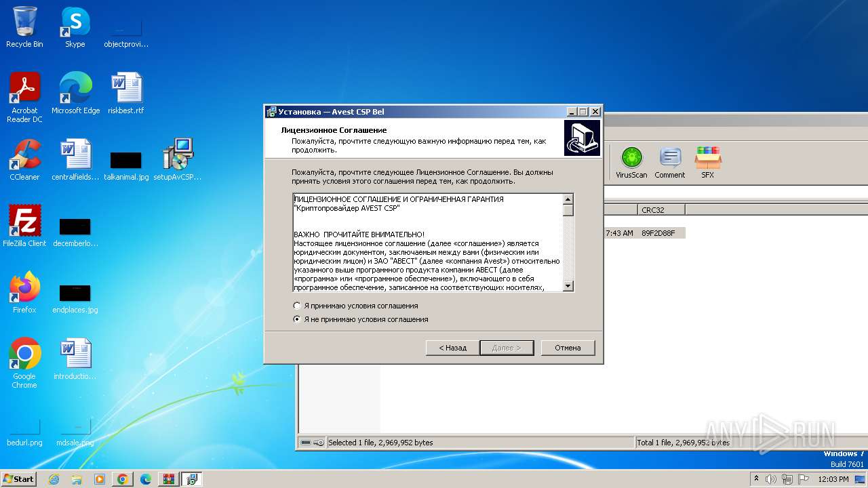Click Chrome icon in the taskbar
Image resolution: width=868 pixels, height=488 pixels.
tap(122, 479)
